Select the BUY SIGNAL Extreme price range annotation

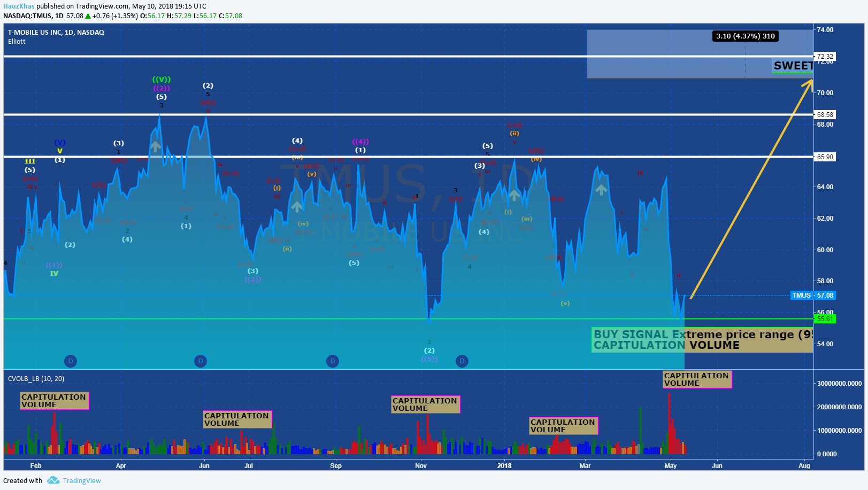[702, 340]
